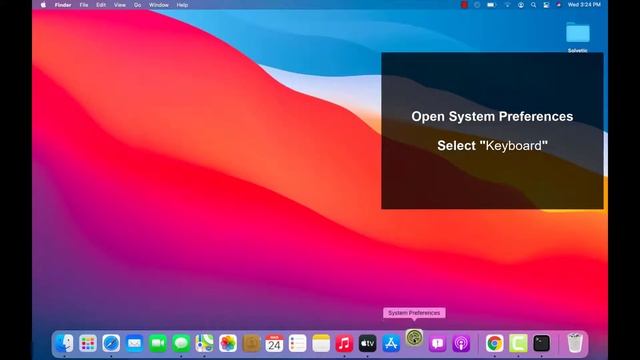Viewport: 640px width, 360px height.
Task: Open the Help menu
Action: click(x=182, y=5)
